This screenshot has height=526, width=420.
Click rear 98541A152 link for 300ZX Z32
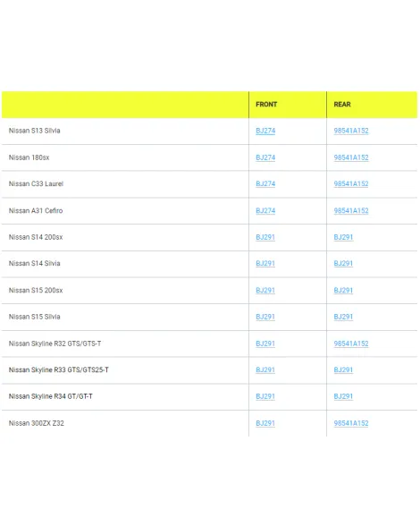coord(351,423)
